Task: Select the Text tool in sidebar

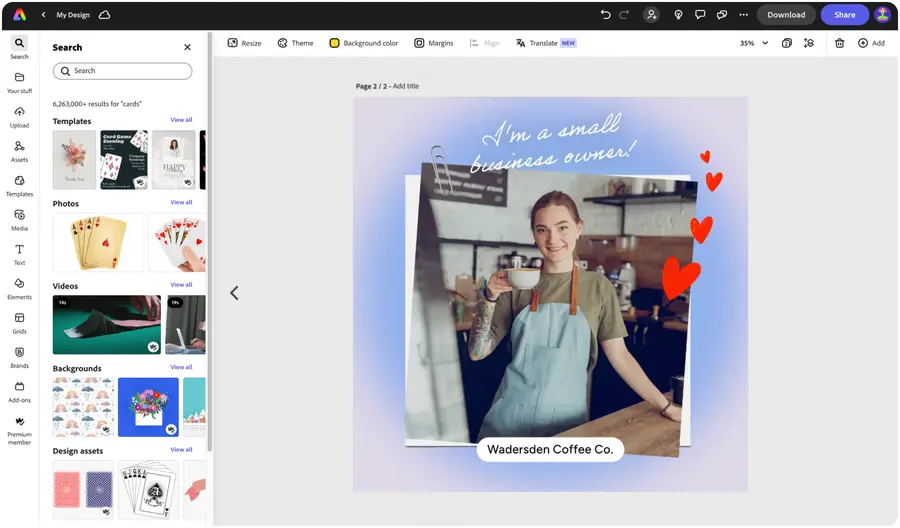Action: 19,254
